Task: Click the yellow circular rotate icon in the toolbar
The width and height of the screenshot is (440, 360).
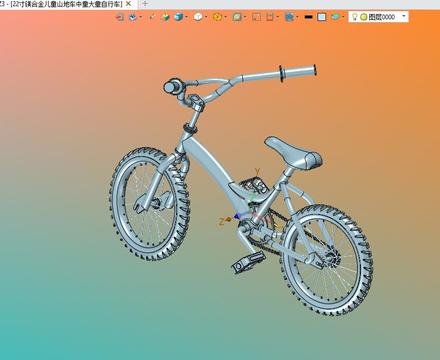Action: tap(217, 17)
